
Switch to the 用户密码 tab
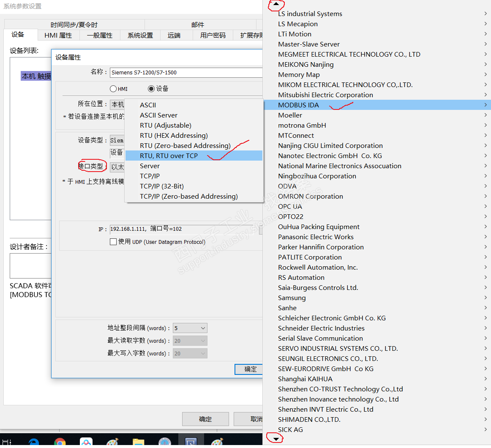point(213,35)
